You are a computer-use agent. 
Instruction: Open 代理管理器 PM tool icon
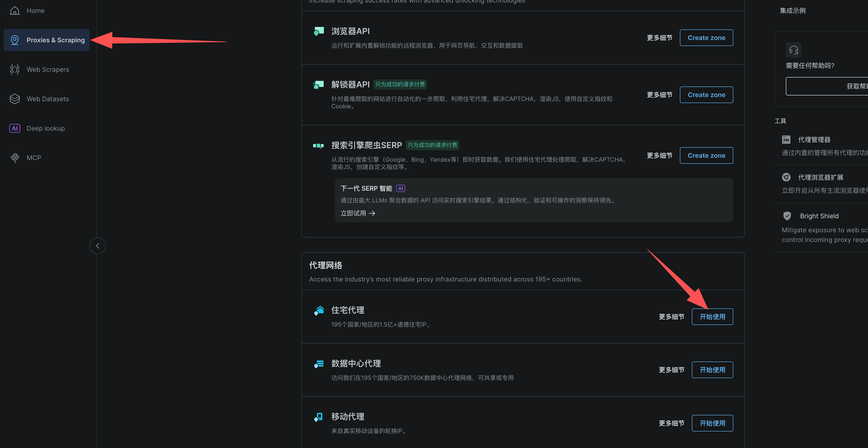click(x=786, y=140)
